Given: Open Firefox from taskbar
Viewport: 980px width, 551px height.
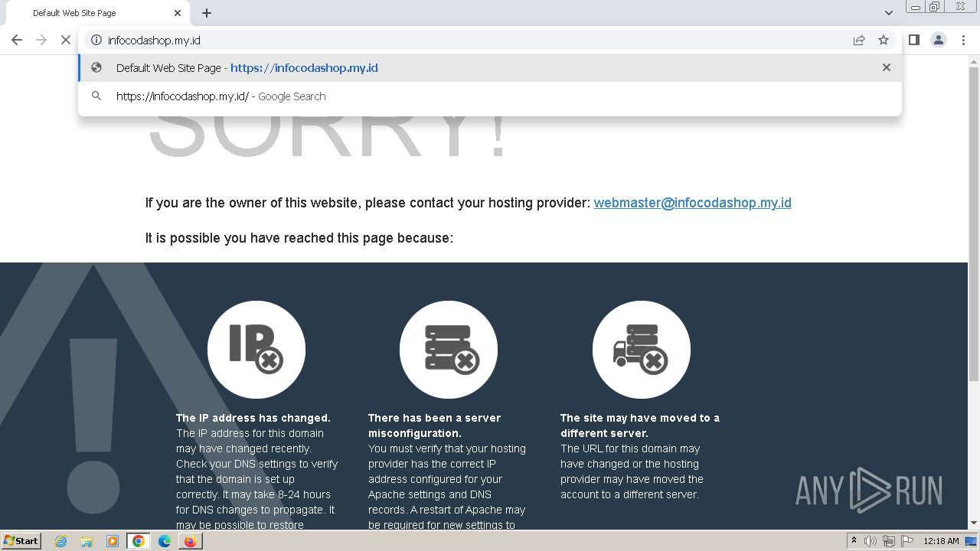Looking at the screenshot, I should click(x=190, y=541).
